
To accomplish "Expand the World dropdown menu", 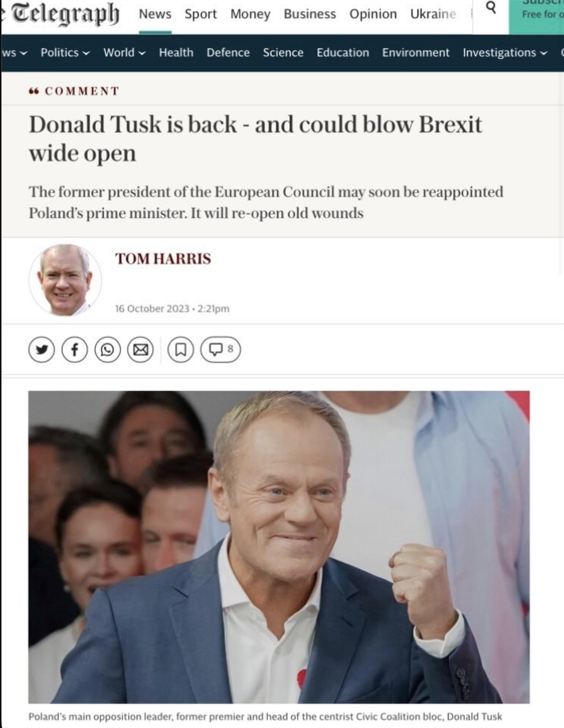I will [124, 52].
